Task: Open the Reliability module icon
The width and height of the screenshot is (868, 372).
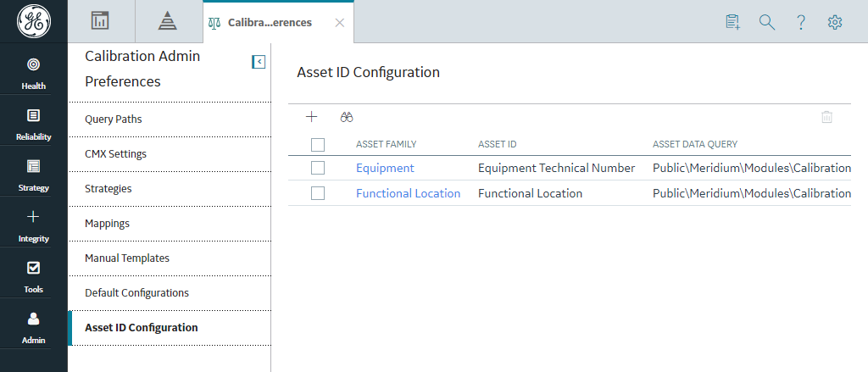Action: [33, 115]
